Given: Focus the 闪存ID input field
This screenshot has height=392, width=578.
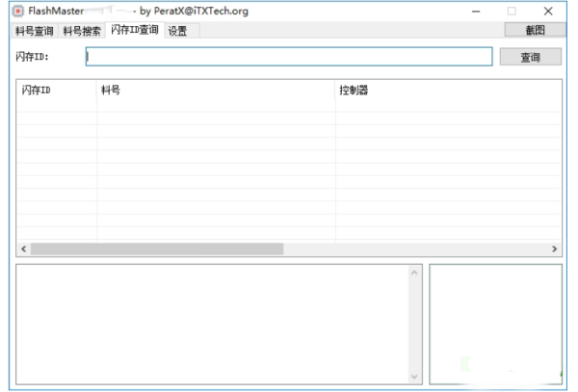Looking at the screenshot, I should (x=289, y=57).
